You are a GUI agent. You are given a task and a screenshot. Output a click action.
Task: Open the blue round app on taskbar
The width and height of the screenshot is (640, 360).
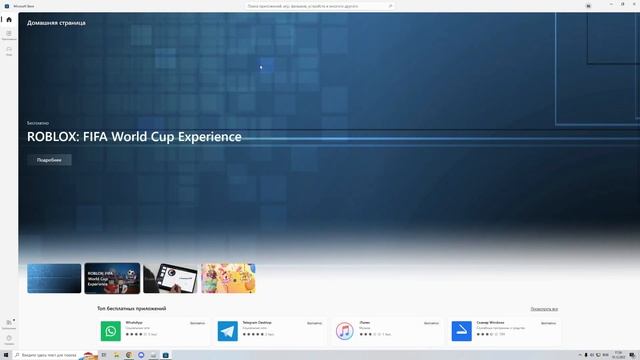(x=141, y=355)
